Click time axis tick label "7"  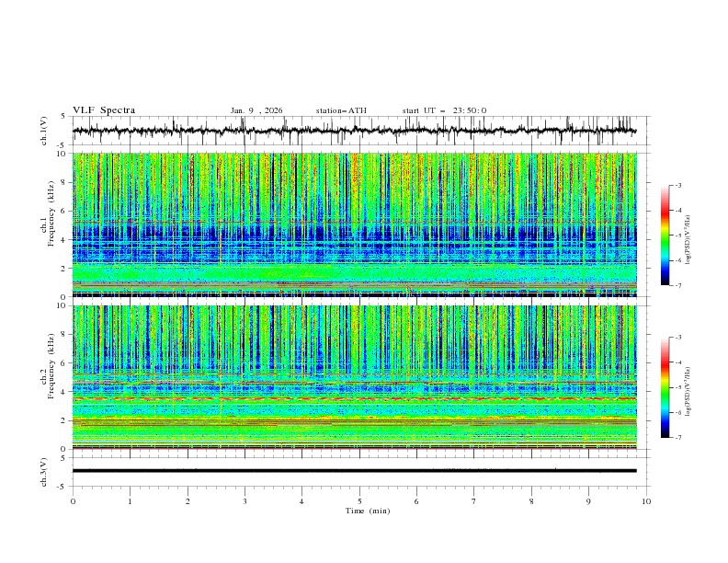[x=474, y=501]
